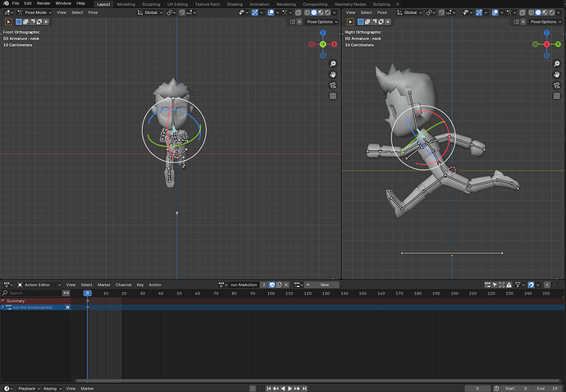Toggle camera view icon in left viewport
Screen dimensions: 566x392
(333, 85)
